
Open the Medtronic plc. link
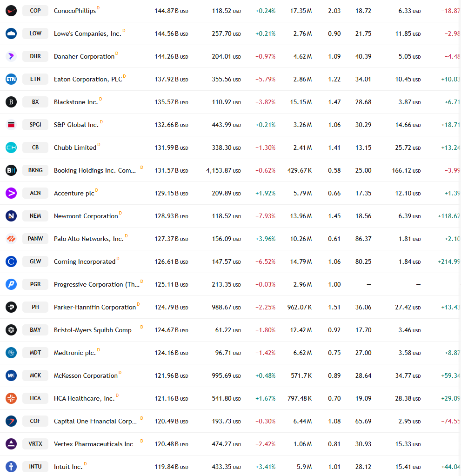[x=74, y=353]
